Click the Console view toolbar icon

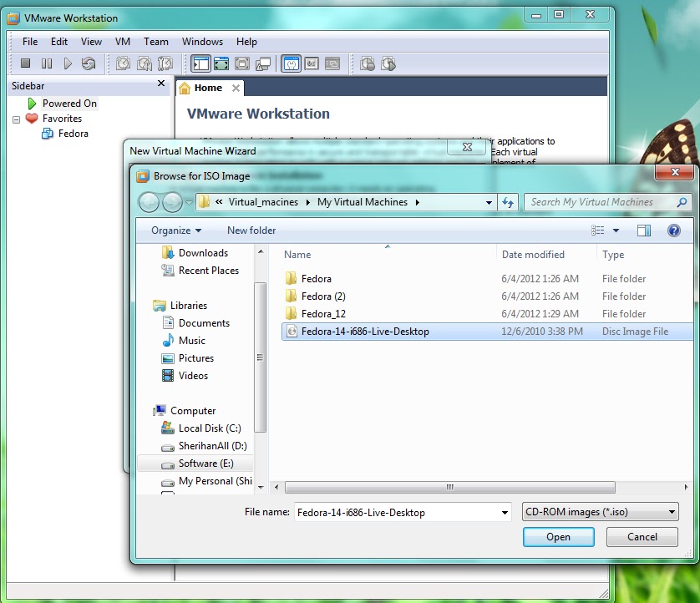332,63
